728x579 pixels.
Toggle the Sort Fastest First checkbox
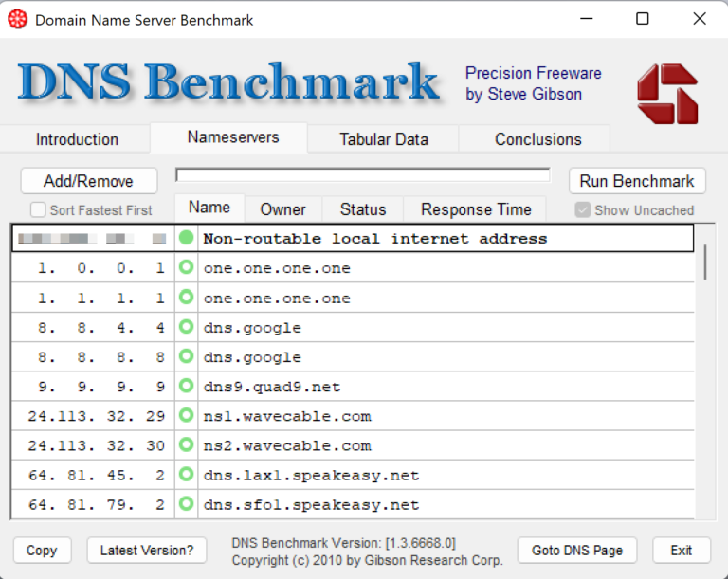click(x=38, y=209)
